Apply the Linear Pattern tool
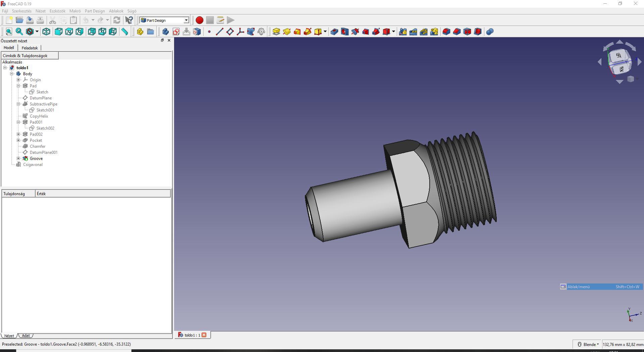Screen dimensions: 644x352 pos(414,32)
